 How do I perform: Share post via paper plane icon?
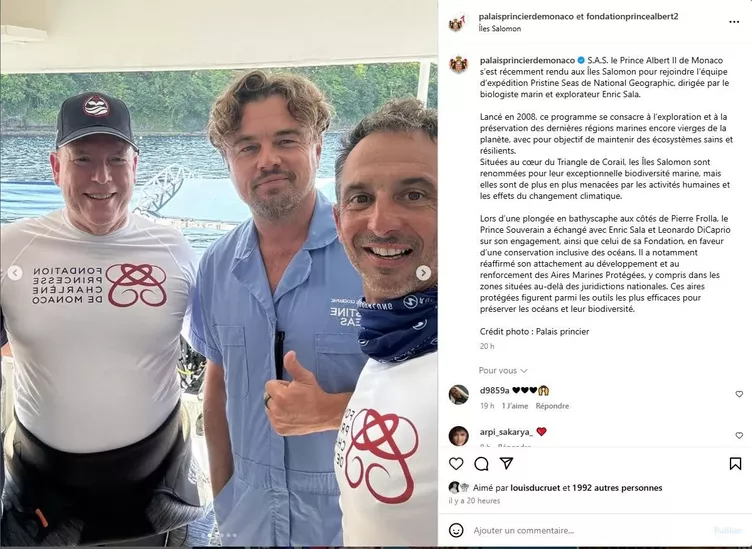[x=506, y=463]
